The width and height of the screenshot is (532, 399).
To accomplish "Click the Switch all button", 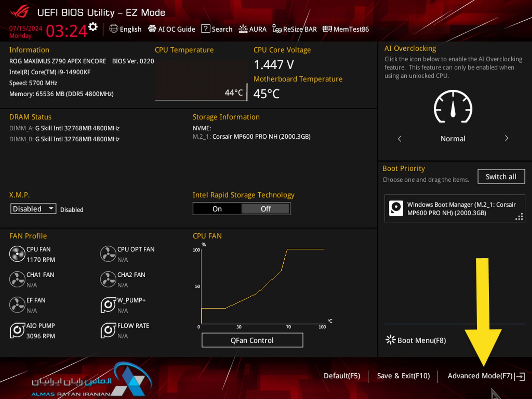I will [x=501, y=177].
